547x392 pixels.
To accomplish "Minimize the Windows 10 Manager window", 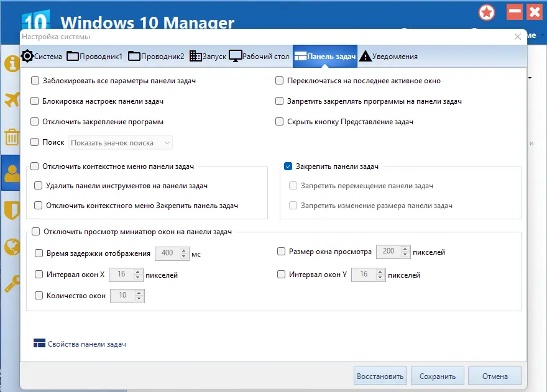I will click(515, 12).
